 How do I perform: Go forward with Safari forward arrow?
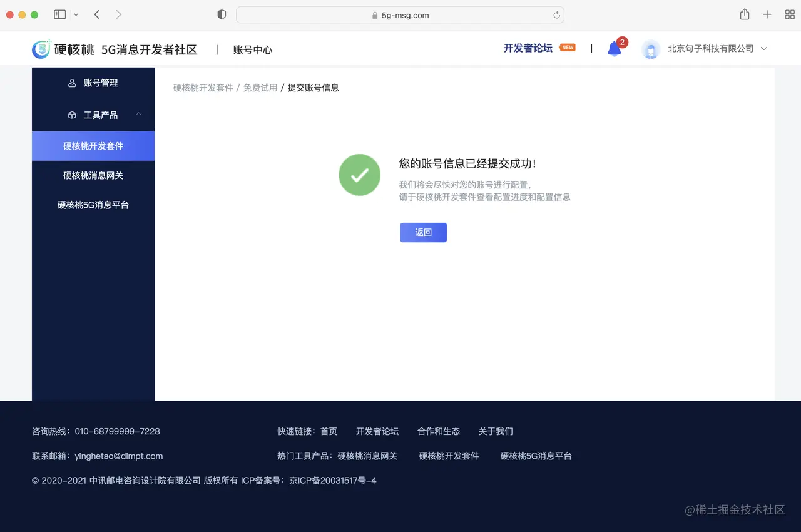[x=119, y=14]
